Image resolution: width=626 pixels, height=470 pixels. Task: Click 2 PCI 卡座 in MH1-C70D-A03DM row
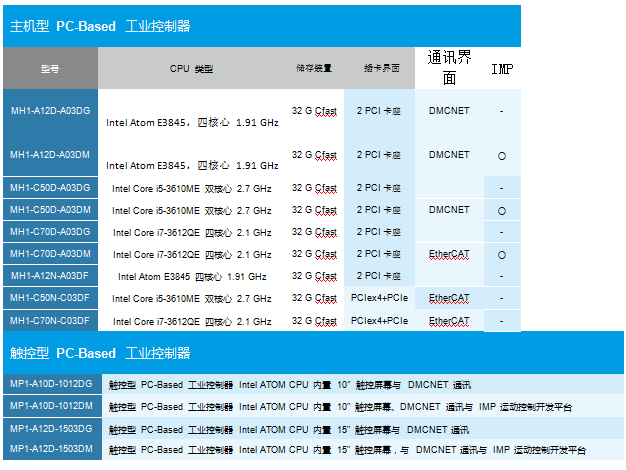[378, 254]
